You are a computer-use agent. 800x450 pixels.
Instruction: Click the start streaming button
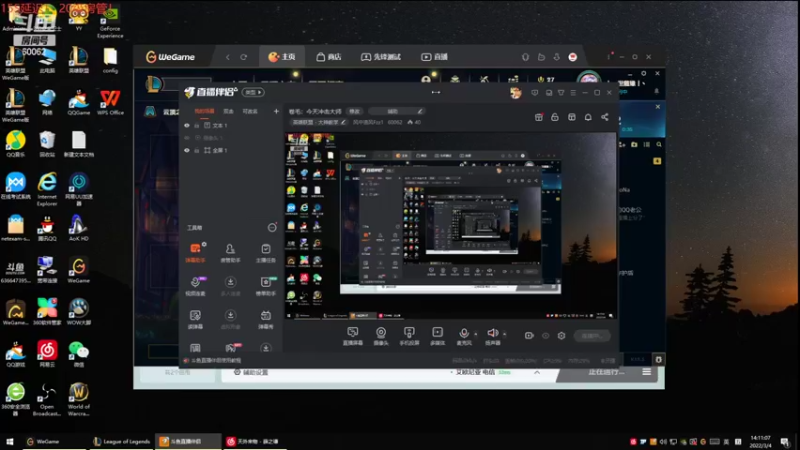pyautogui.click(x=592, y=336)
